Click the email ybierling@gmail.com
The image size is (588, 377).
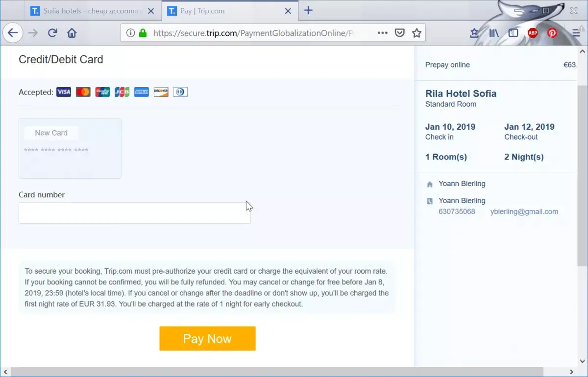524,212
